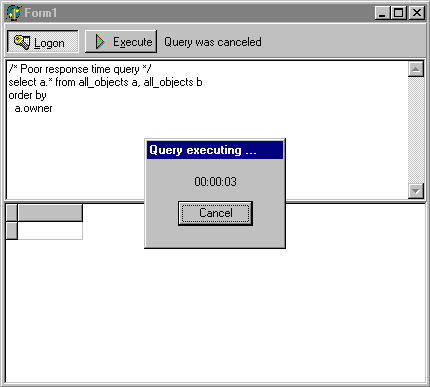The width and height of the screenshot is (430, 387).
Task: Click the Form1 window title text
Action: coord(41,13)
